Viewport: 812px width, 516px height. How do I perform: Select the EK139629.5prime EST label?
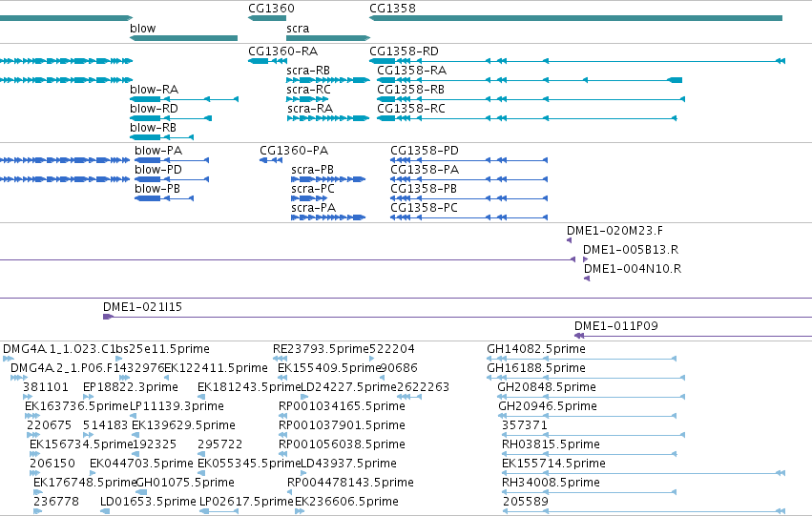pyautogui.click(x=183, y=426)
